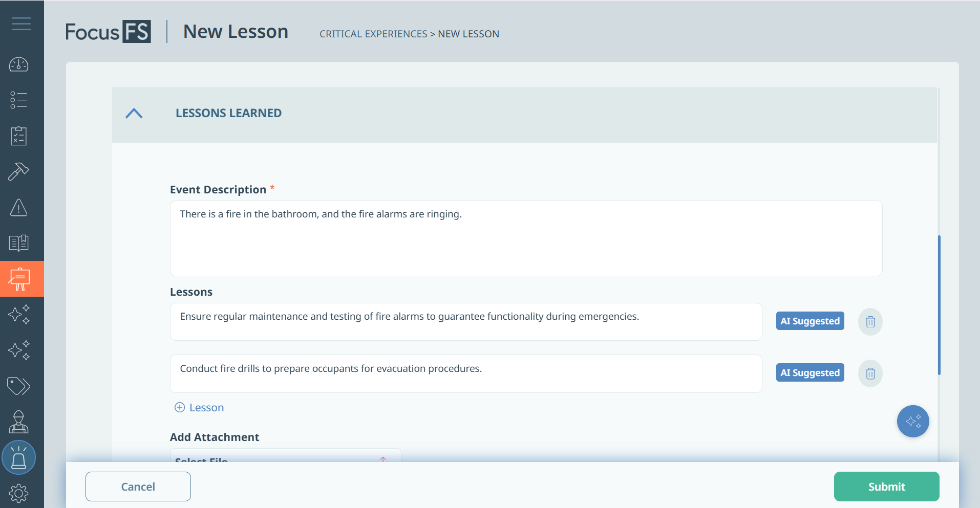This screenshot has width=980, height=508.
Task: Open the price tags sidebar icon
Action: 19,386
